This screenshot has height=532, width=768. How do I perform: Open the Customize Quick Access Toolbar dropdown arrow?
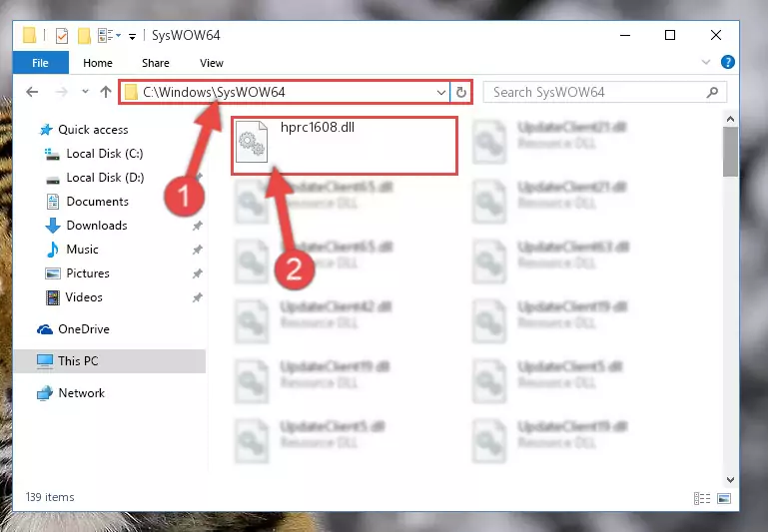(x=132, y=36)
